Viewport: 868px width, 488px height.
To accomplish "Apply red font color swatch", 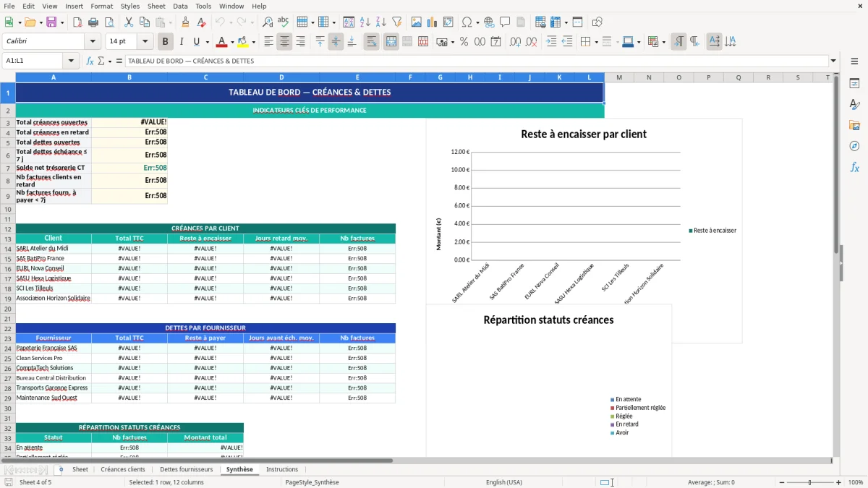I will [x=222, y=42].
